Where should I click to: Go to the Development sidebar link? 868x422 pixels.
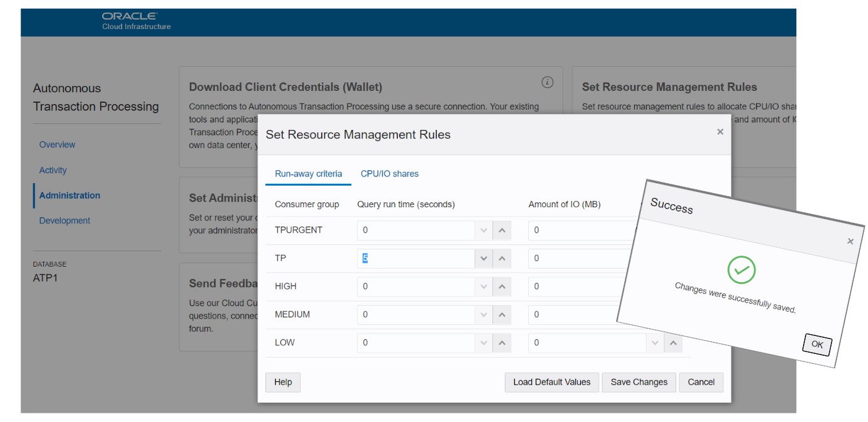[64, 221]
